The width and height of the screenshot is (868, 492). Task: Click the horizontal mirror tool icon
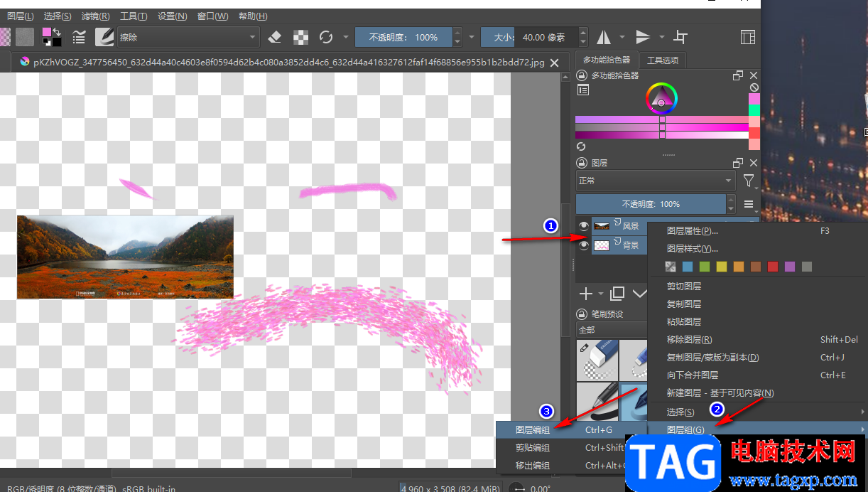click(x=604, y=37)
